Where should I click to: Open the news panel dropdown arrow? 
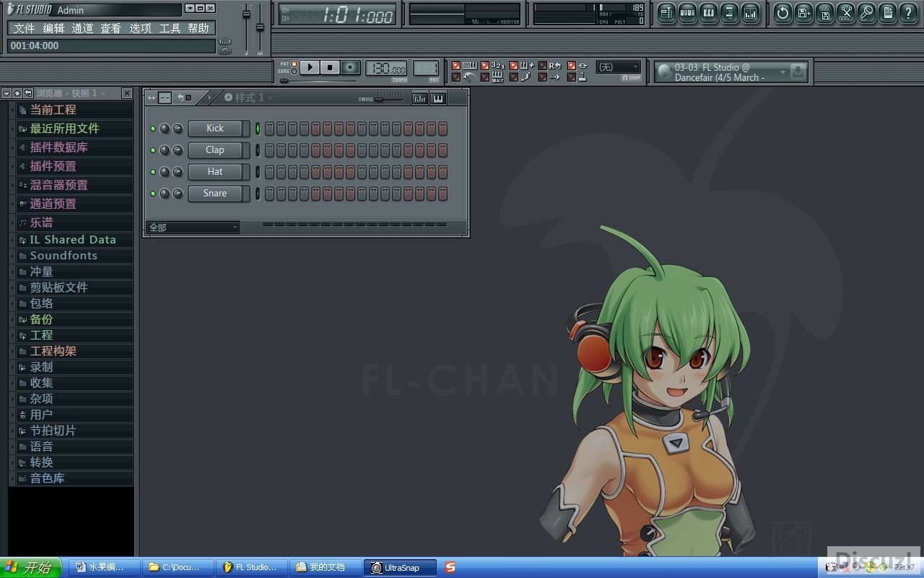(x=783, y=72)
